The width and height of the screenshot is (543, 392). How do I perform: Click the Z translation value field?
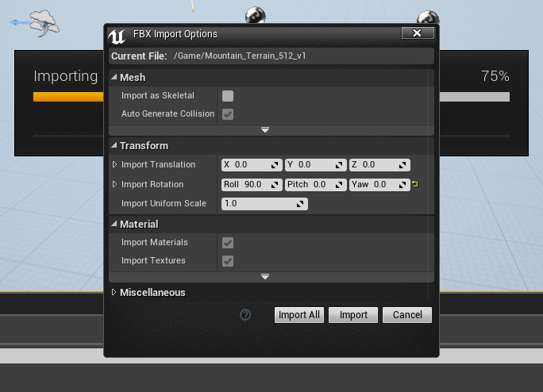click(x=379, y=165)
